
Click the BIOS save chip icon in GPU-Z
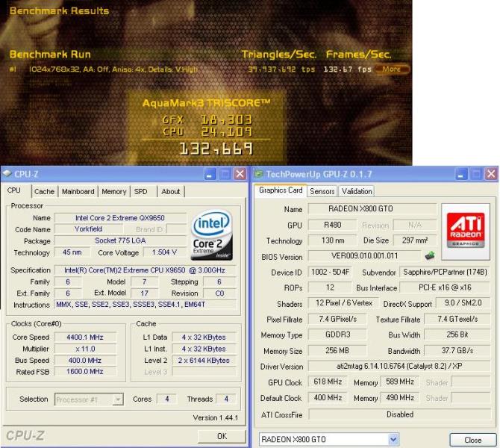pyautogui.click(x=430, y=255)
